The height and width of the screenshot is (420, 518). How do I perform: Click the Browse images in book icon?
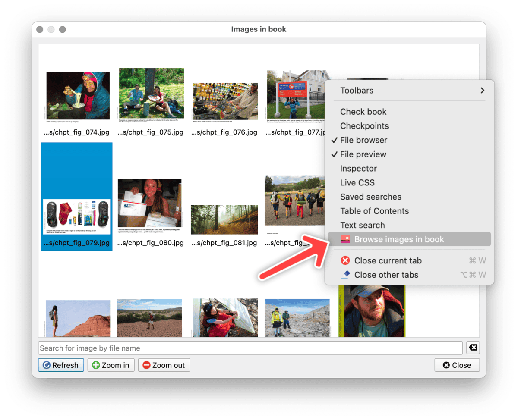pos(345,239)
